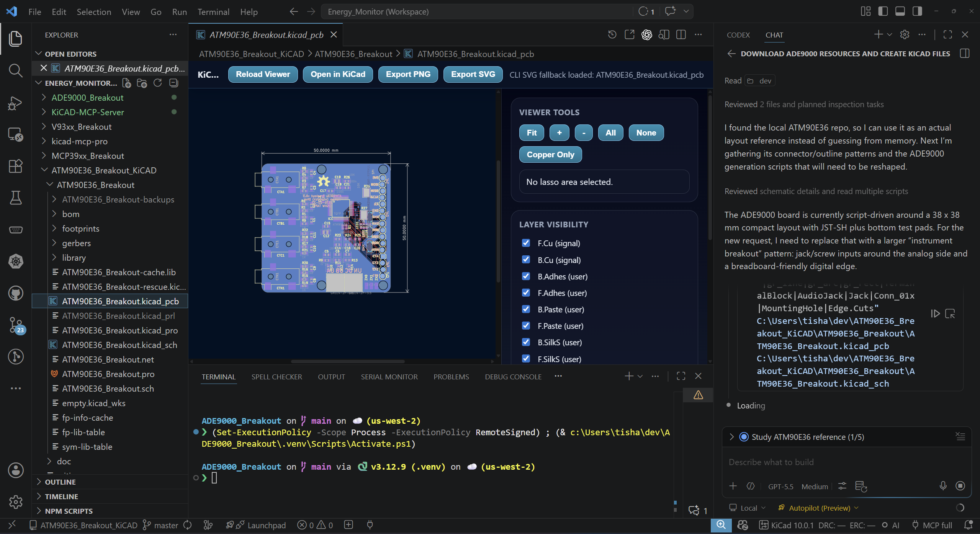
Task: Click the chat response loading spinner
Action: point(960,508)
